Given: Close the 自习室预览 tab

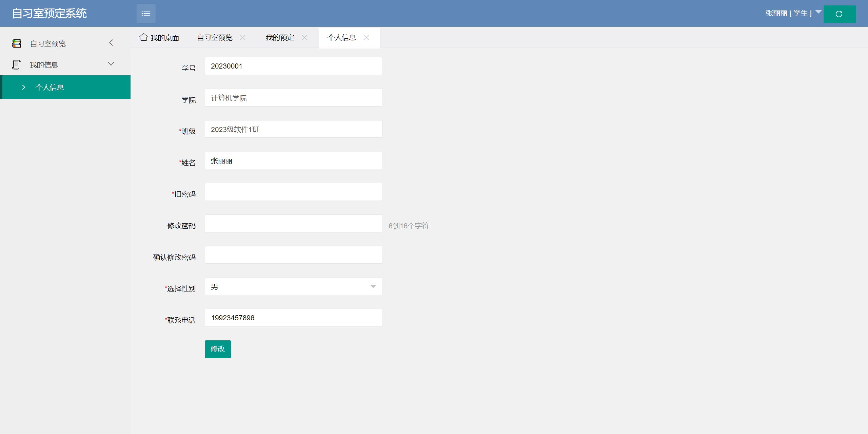Looking at the screenshot, I should 243,37.
